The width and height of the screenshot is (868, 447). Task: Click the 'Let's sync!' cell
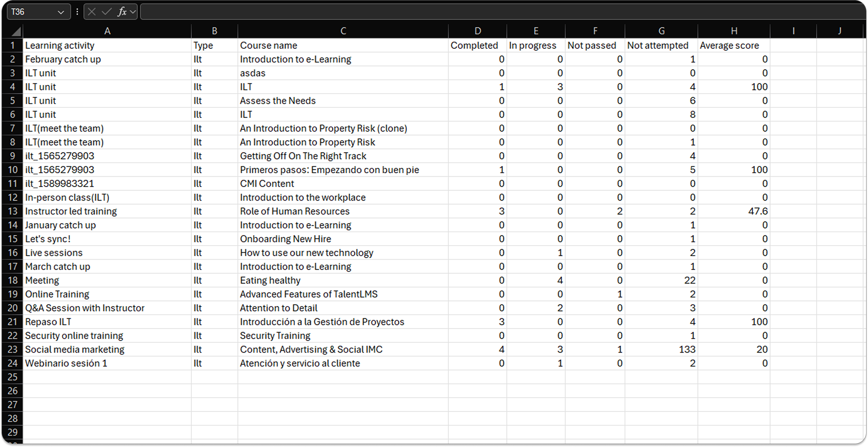coord(107,239)
